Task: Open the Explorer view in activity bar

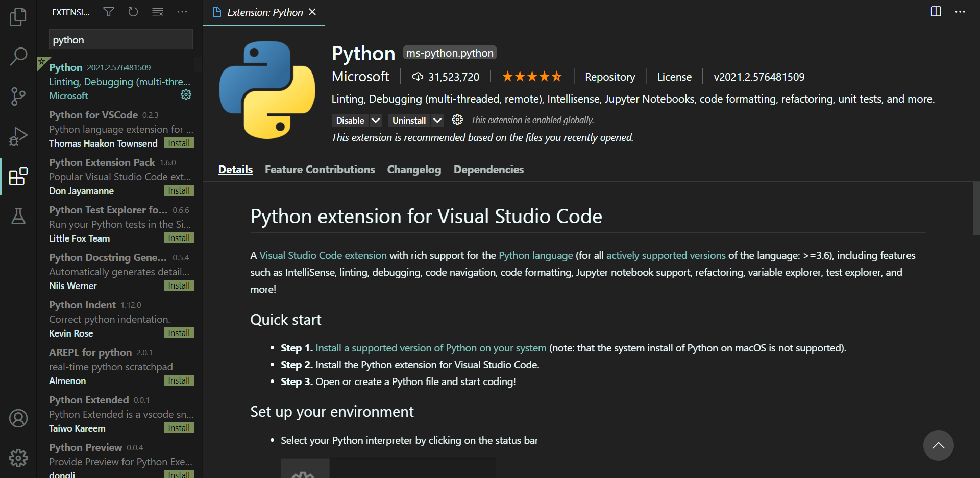Action: (18, 17)
